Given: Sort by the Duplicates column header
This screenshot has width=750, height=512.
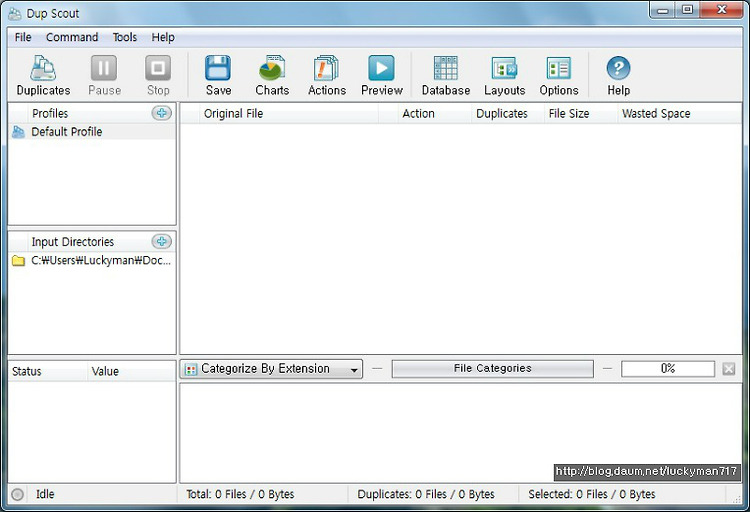Looking at the screenshot, I should tap(507, 114).
